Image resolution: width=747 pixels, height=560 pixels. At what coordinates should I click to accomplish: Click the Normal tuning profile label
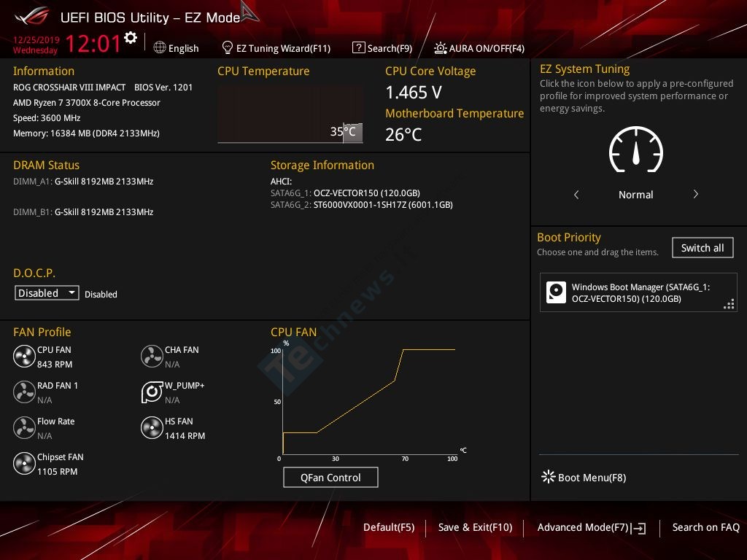click(x=635, y=195)
